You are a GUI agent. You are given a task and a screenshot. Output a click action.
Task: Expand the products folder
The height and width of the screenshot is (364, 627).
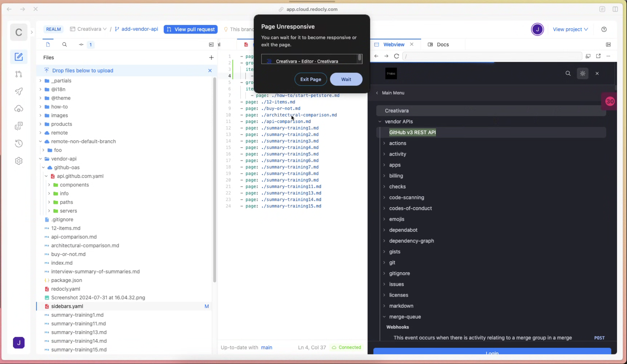tap(40, 124)
